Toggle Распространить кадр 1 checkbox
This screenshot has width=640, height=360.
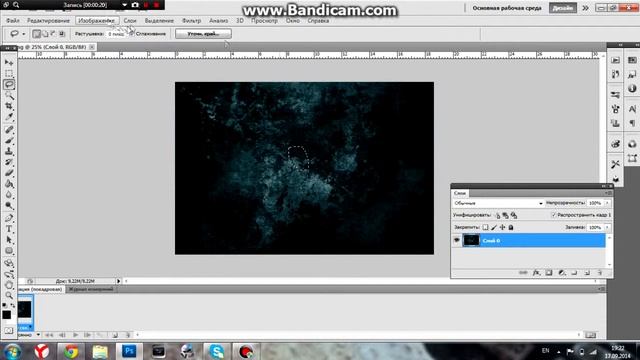tap(554, 215)
